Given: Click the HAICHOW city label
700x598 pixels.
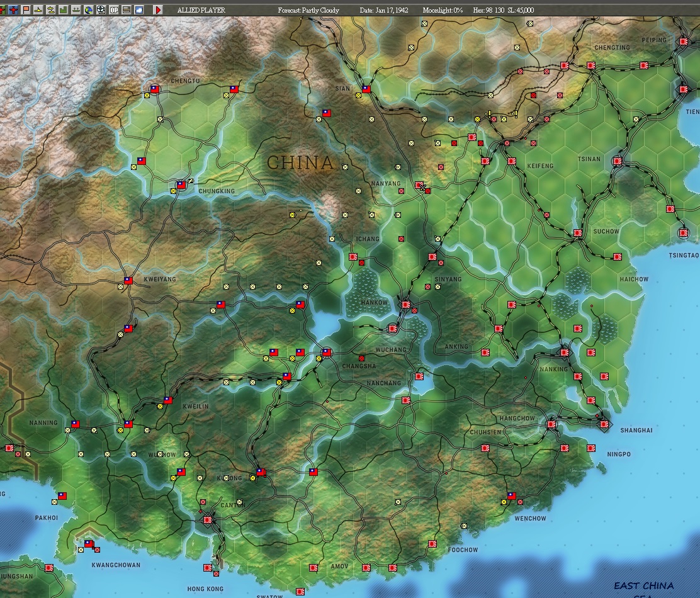Looking at the screenshot, I should pyautogui.click(x=634, y=279).
